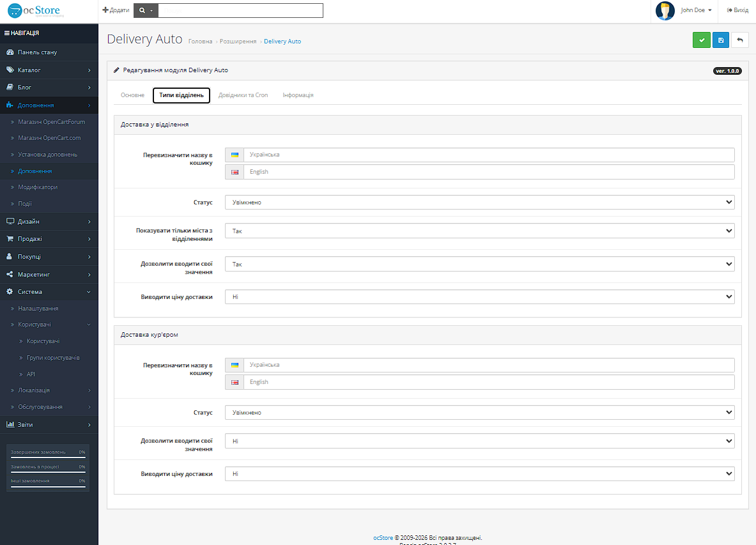Open Магазин OpenCartForum menu item
756x545 pixels.
(x=51, y=122)
